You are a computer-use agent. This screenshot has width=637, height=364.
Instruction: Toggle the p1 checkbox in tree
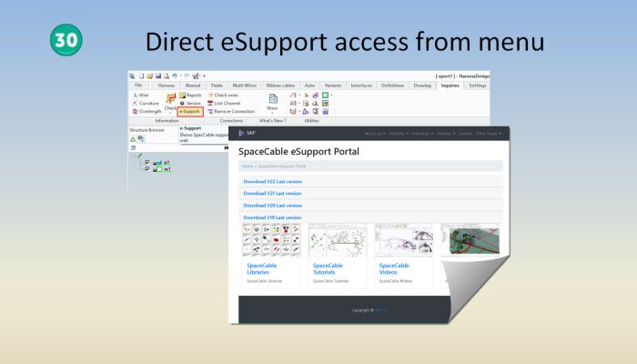(x=147, y=162)
